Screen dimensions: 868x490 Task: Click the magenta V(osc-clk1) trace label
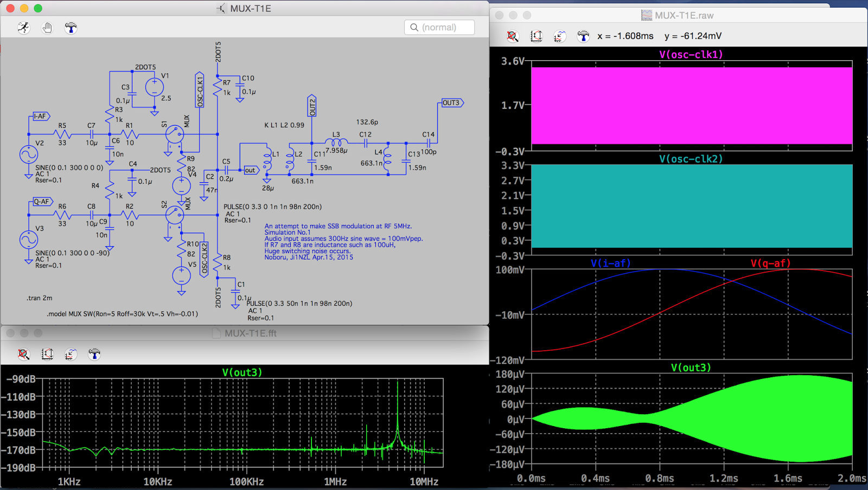[691, 54]
